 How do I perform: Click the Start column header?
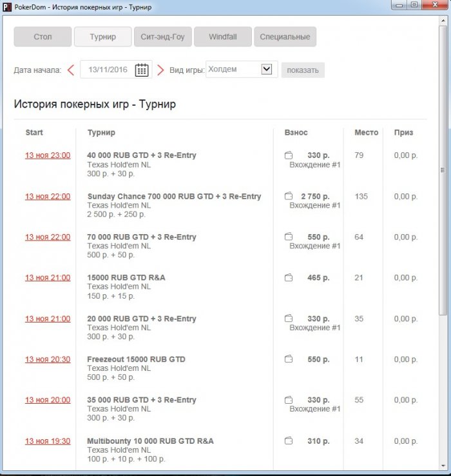[x=34, y=132]
